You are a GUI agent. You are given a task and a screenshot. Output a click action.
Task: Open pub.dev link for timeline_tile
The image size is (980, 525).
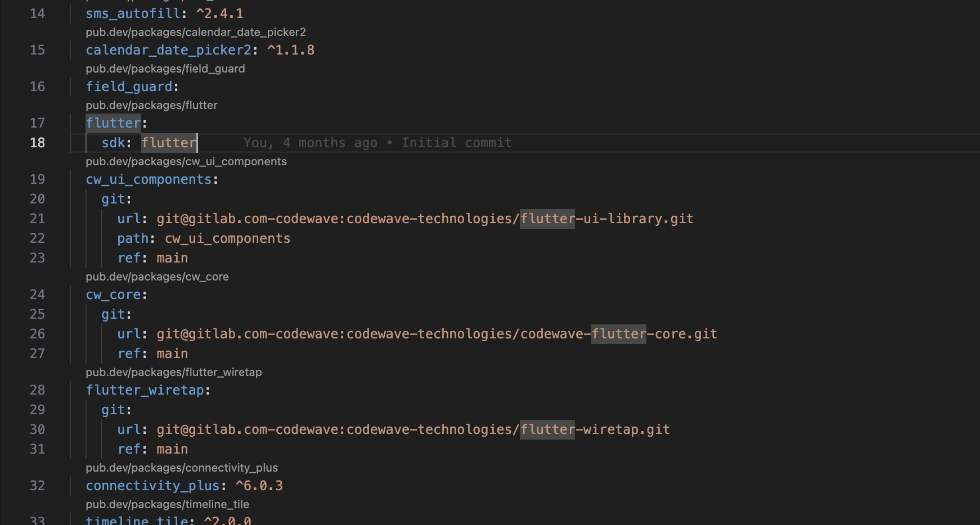[168, 505]
